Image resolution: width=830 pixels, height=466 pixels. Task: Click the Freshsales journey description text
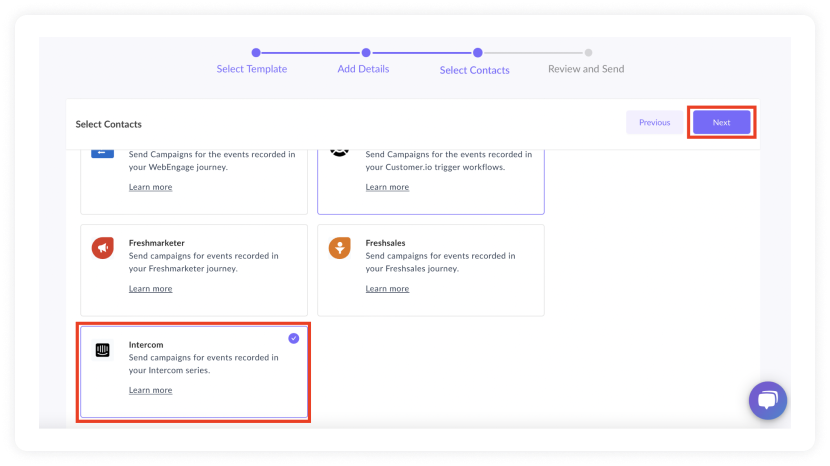[x=440, y=262]
